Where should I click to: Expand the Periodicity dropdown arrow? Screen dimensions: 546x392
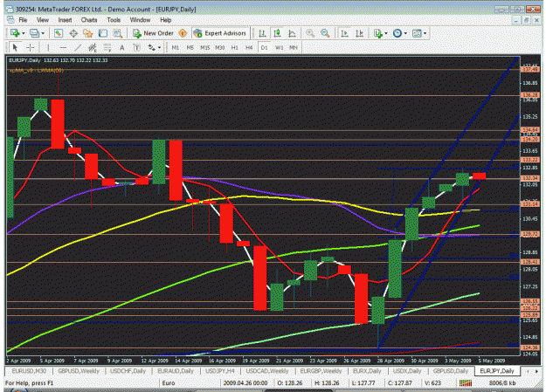405,33
